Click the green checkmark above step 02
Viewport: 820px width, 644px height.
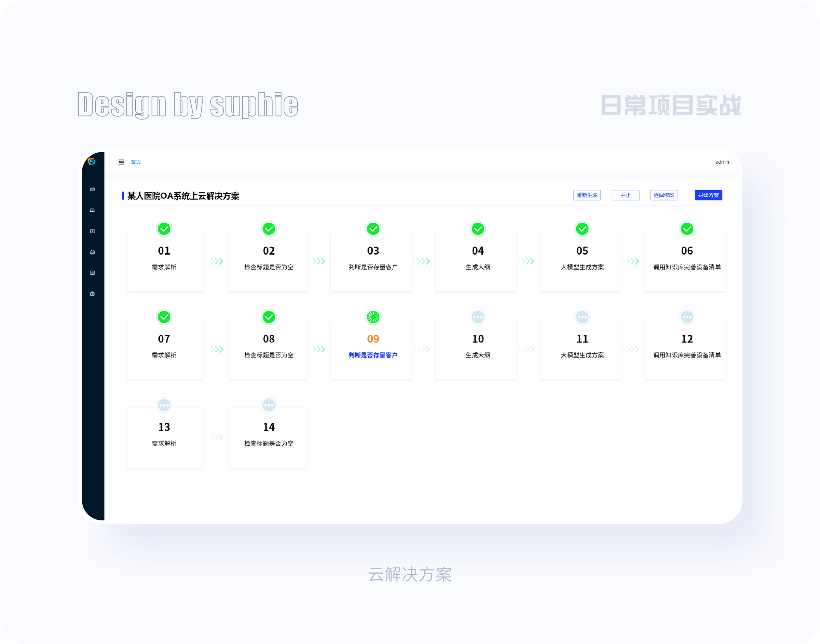pos(269,229)
